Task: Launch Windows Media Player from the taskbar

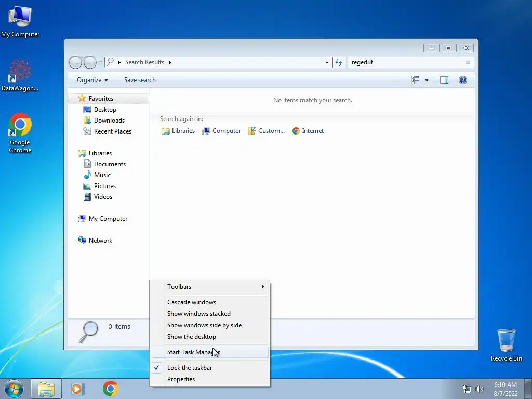Action: tap(78, 389)
